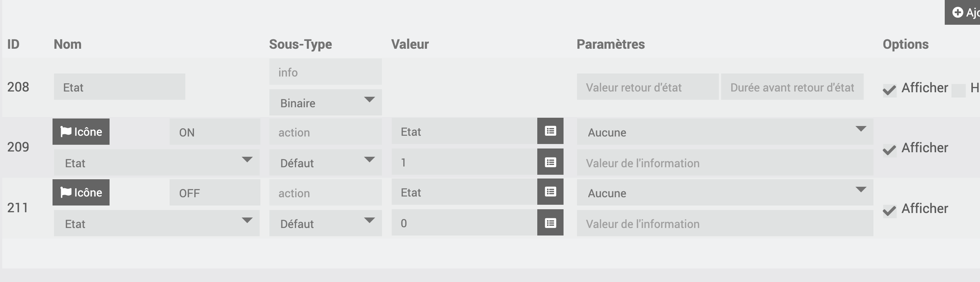Open Aucune parameter dropdown for OFF command
This screenshot has width=980, height=282.
(x=725, y=193)
